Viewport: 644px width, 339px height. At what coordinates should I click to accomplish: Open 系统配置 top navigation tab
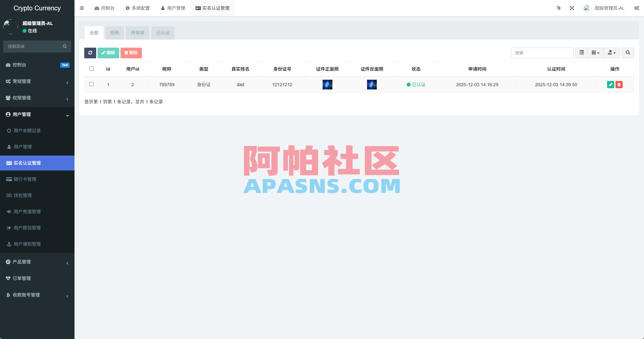click(x=138, y=8)
